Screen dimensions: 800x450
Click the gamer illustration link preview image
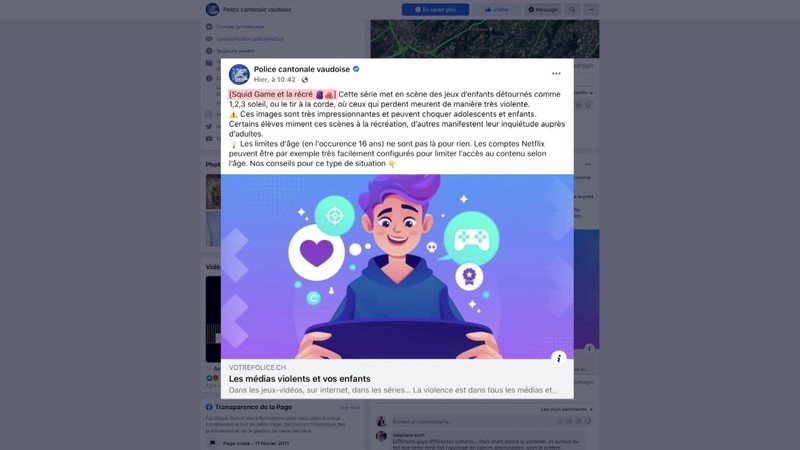(397, 266)
